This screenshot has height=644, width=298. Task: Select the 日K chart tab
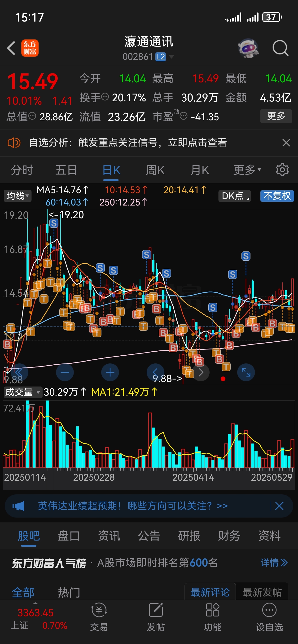pyautogui.click(x=111, y=170)
